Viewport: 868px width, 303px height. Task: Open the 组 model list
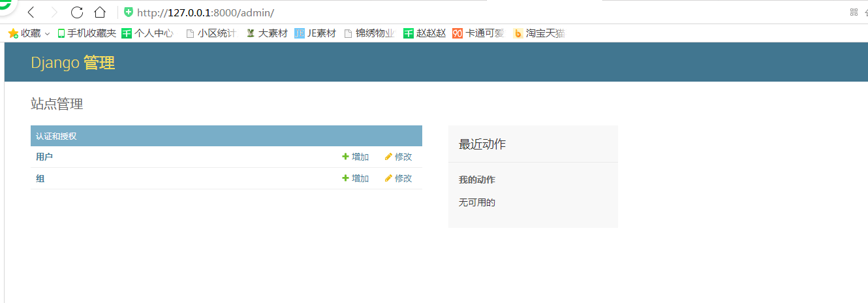point(40,178)
